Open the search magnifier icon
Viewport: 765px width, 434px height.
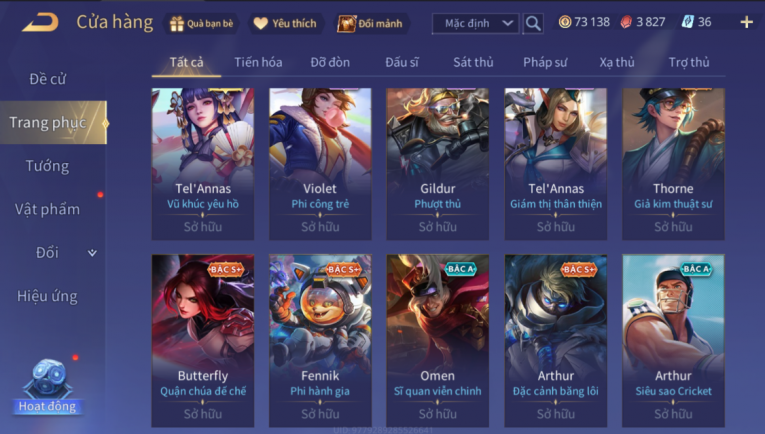click(x=533, y=23)
